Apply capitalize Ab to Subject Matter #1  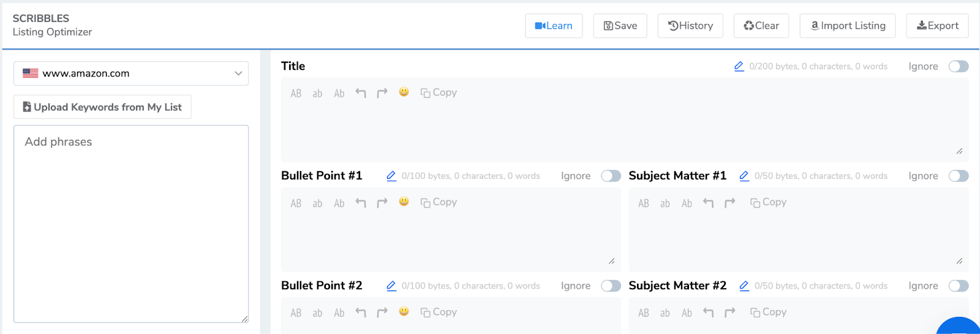click(687, 203)
